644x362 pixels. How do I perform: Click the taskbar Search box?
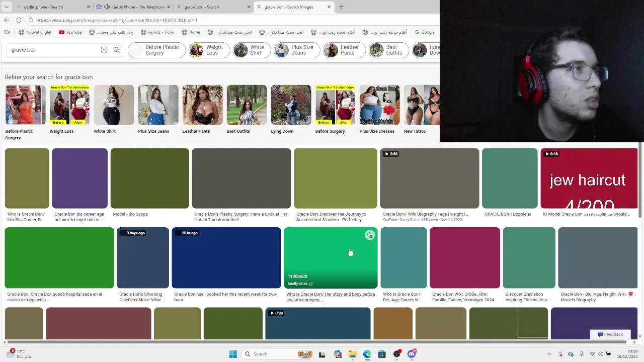tap(277, 354)
